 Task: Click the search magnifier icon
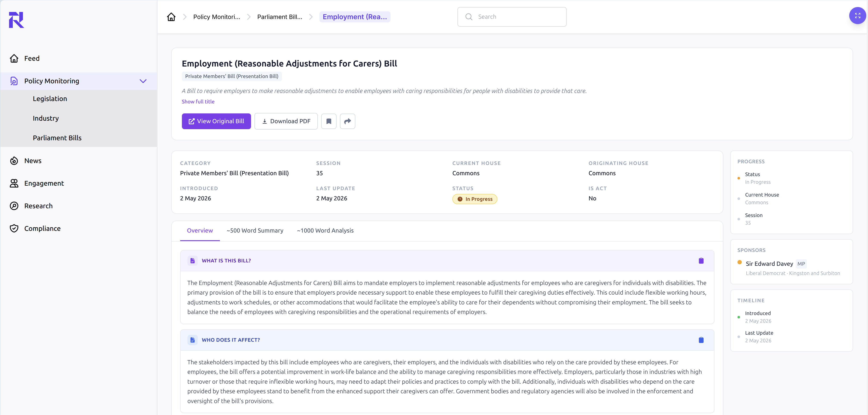pos(469,17)
